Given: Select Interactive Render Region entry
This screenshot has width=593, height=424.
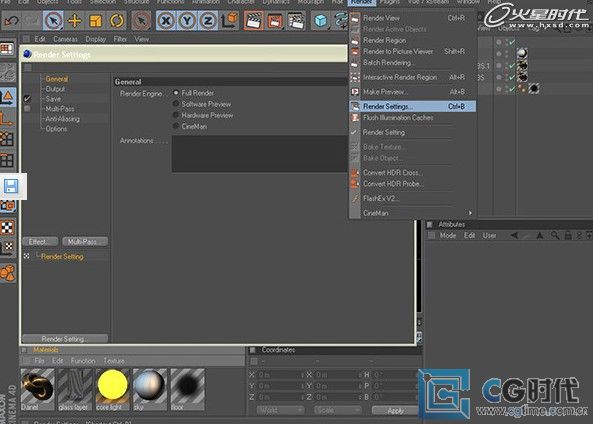Looking at the screenshot, I should click(x=400, y=78).
